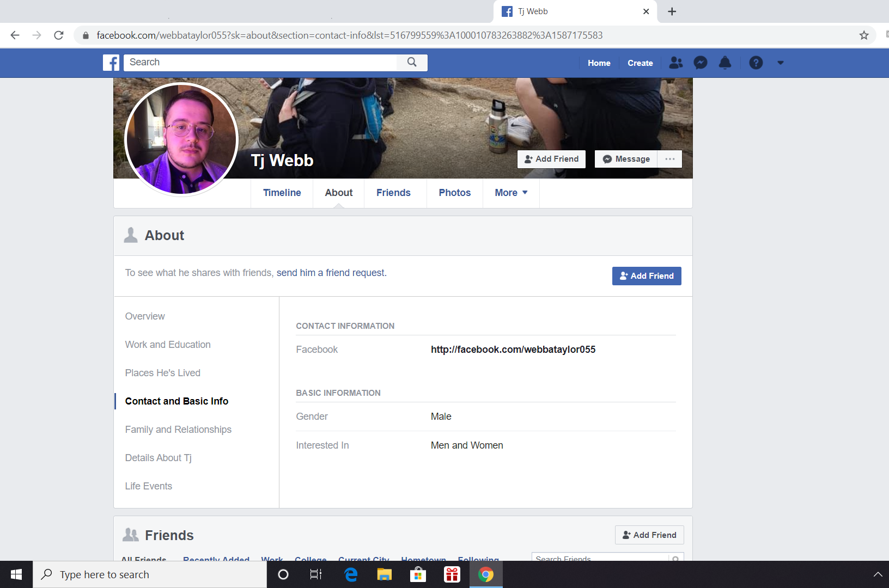The height and width of the screenshot is (588, 889).
Task: Select Overview in About sidebar
Action: pos(145,316)
